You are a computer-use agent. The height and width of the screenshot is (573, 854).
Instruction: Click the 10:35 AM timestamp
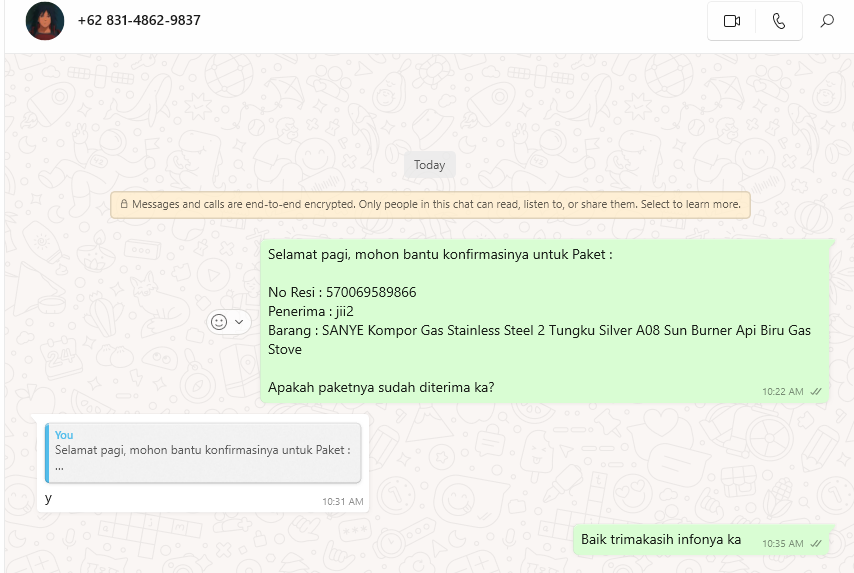click(x=783, y=544)
